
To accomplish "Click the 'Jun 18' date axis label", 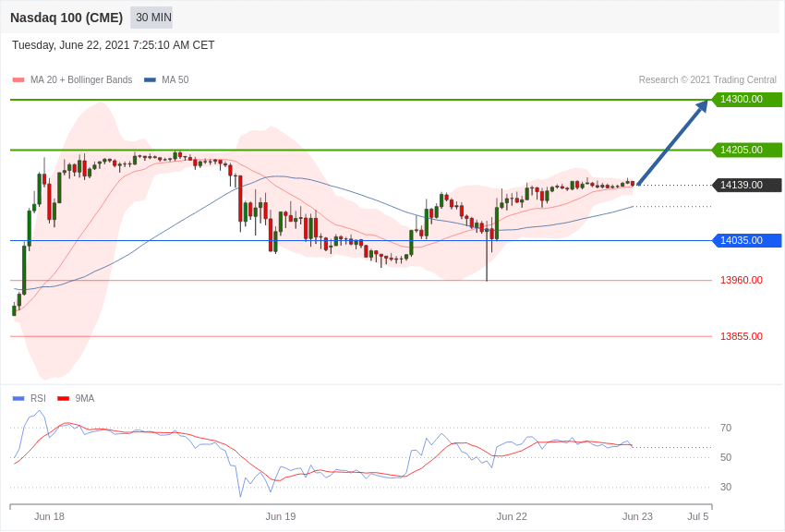I will [49, 516].
